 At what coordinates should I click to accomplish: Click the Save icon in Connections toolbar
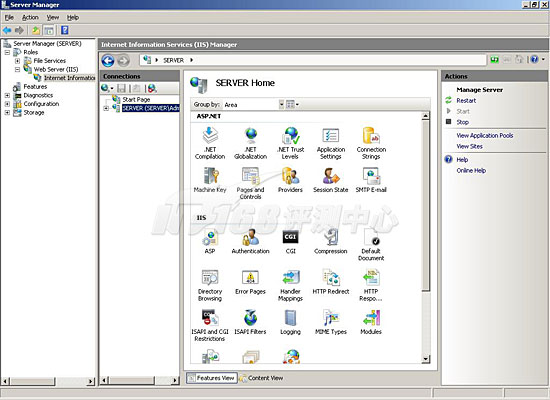click(121, 88)
